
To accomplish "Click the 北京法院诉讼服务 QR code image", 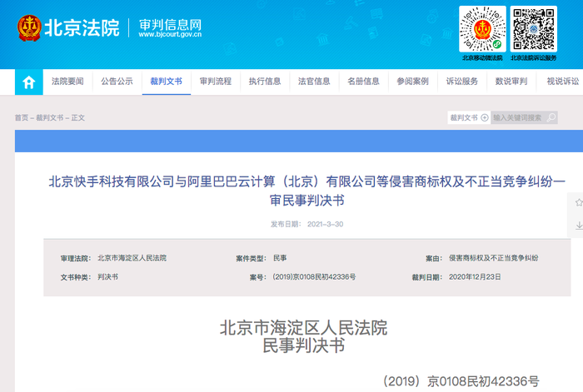I will coord(534,28).
